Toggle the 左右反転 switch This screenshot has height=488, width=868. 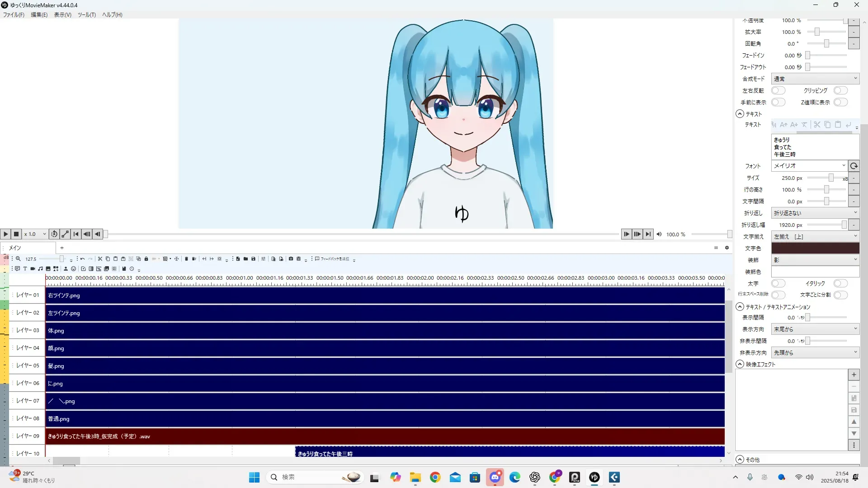pyautogui.click(x=778, y=90)
